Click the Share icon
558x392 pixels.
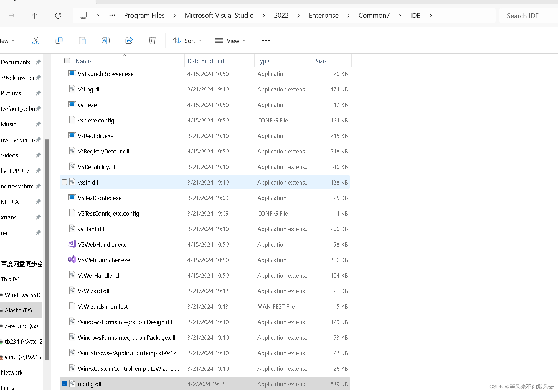pos(129,40)
